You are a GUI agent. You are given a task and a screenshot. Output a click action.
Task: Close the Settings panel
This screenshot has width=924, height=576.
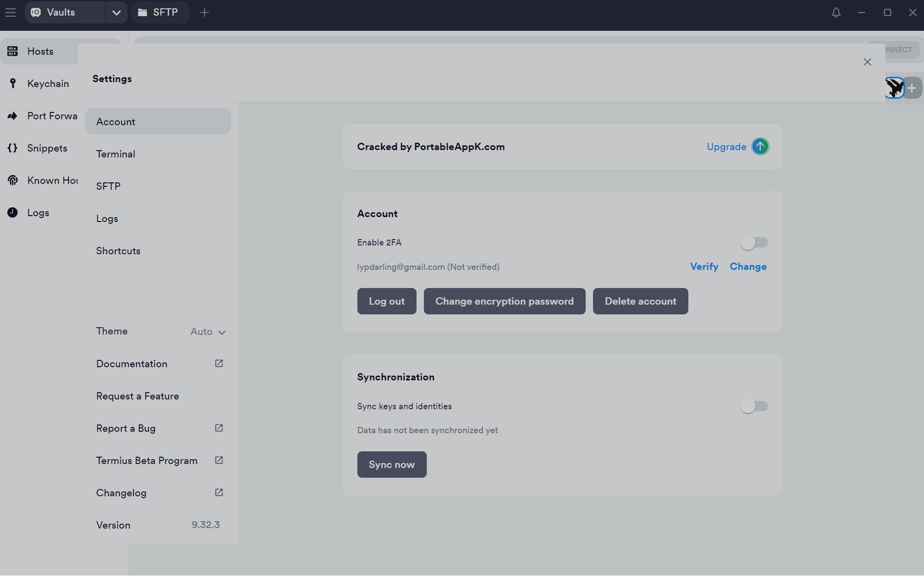click(x=867, y=62)
